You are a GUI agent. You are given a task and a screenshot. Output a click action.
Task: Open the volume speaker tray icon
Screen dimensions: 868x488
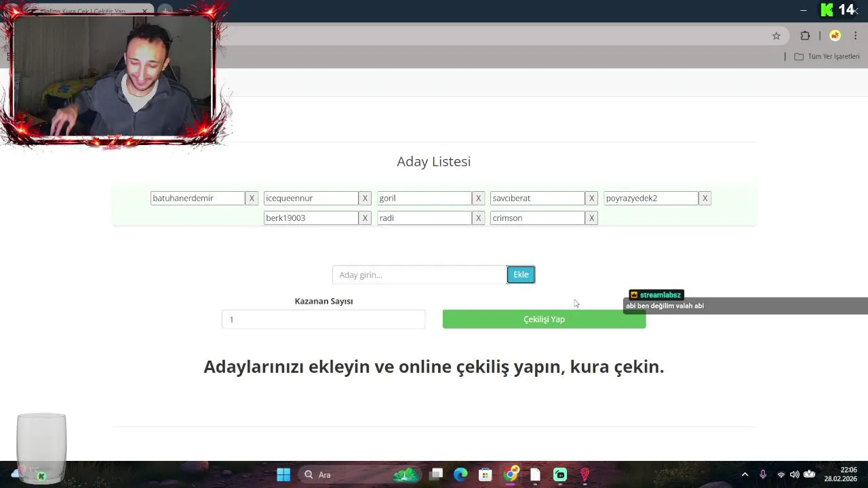[794, 474]
